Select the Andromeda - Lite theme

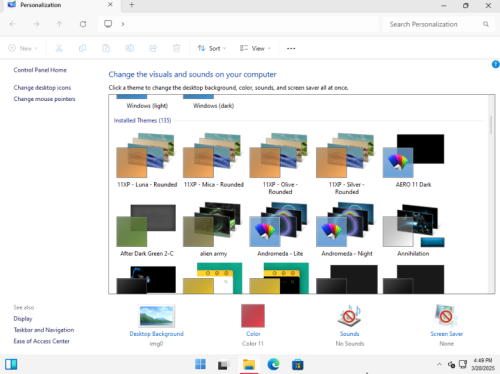coord(280,230)
